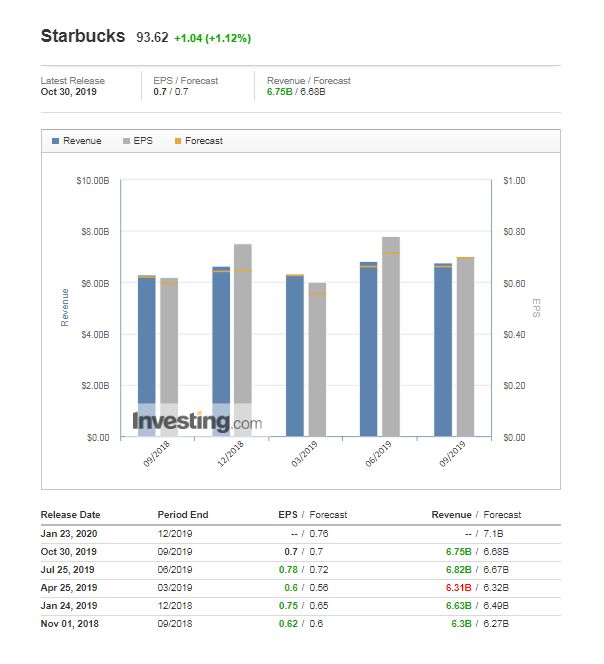Select the Jul 25, 2019 release date
Screen dimensions: 604x664
coord(67,570)
